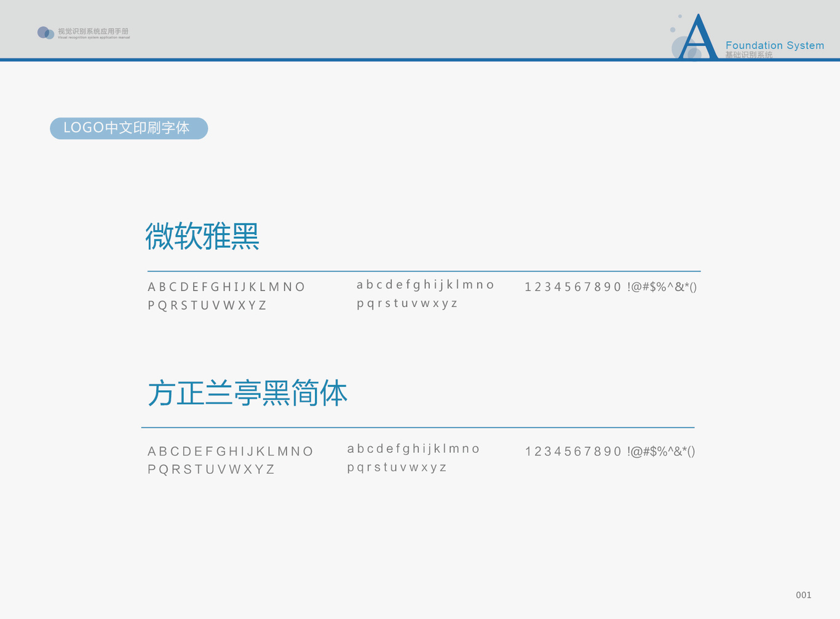
Task: Click uppercase 'A B C D E F G H I J K L M N O' under 方正兰亭黑简体
Action: 231,452
